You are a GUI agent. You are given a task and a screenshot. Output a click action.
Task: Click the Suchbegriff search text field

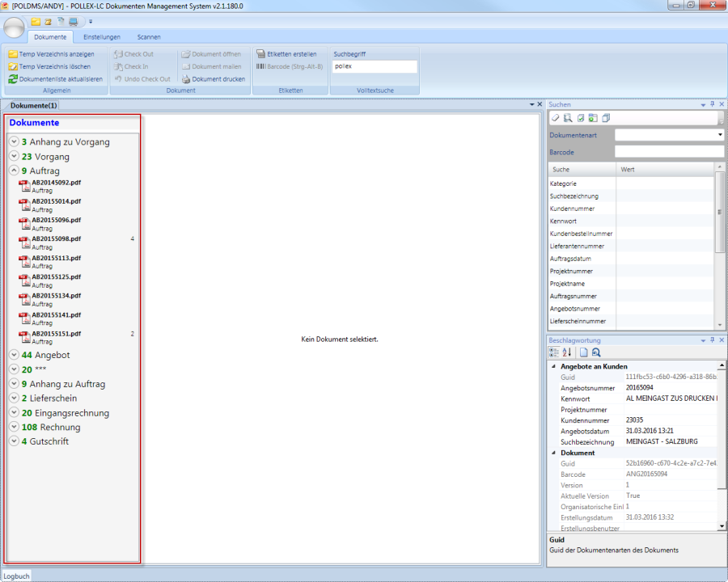pyautogui.click(x=374, y=66)
